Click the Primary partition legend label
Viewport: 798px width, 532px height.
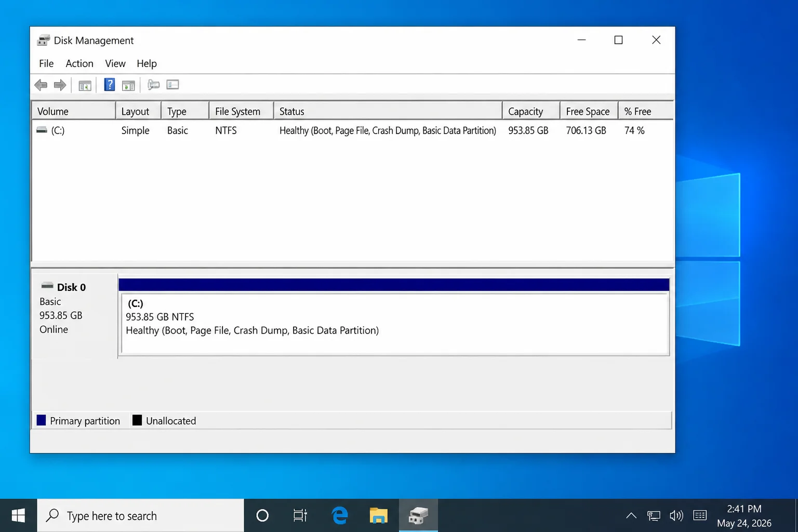[x=85, y=421]
